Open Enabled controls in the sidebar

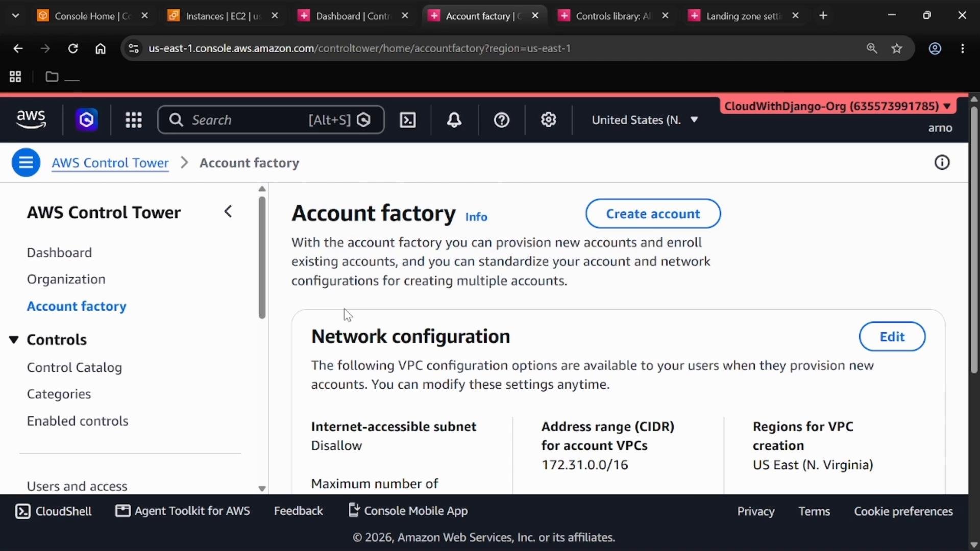(x=78, y=421)
